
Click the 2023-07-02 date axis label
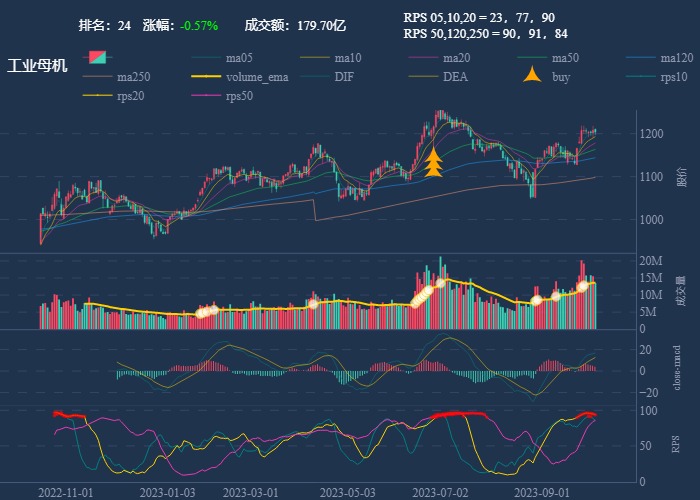440,492
